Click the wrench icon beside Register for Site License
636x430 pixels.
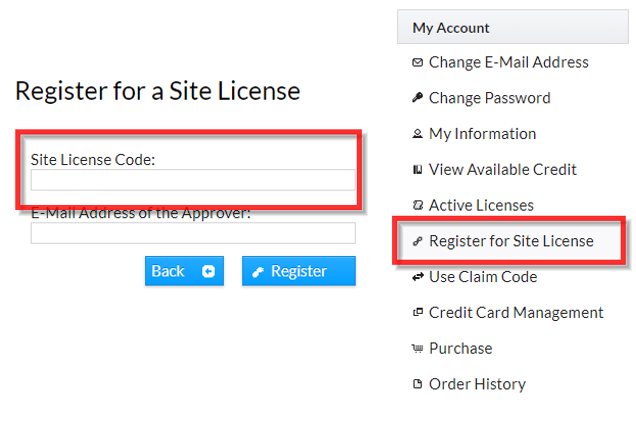417,241
